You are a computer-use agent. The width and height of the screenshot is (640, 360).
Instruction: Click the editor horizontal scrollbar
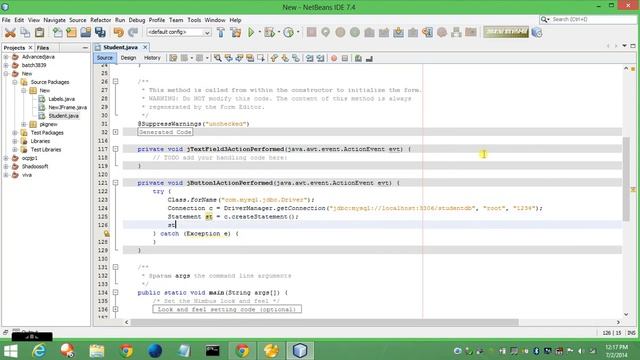[325, 322]
